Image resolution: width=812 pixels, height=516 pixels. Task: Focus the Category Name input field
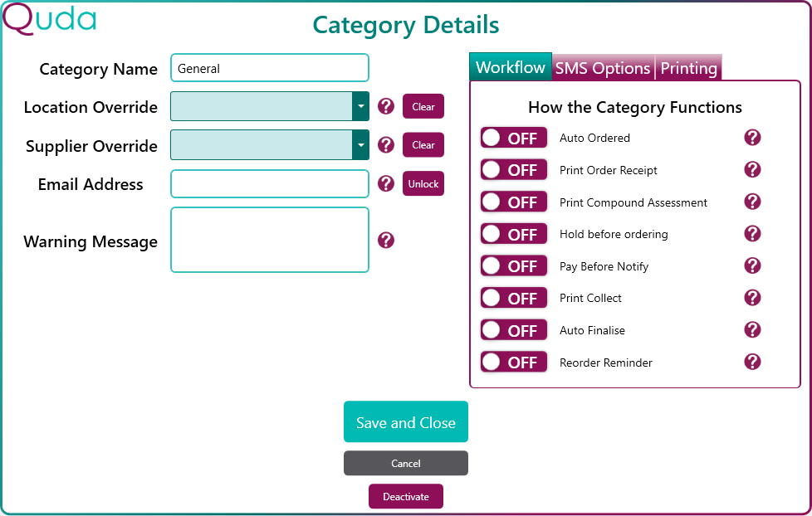click(x=270, y=68)
